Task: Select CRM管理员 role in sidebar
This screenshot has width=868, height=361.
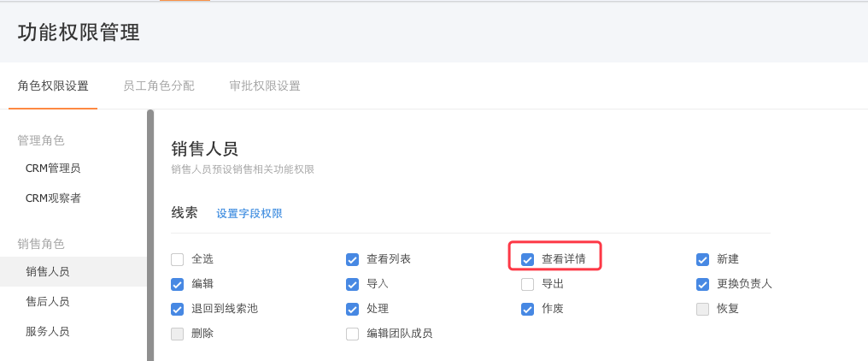Action: point(53,169)
